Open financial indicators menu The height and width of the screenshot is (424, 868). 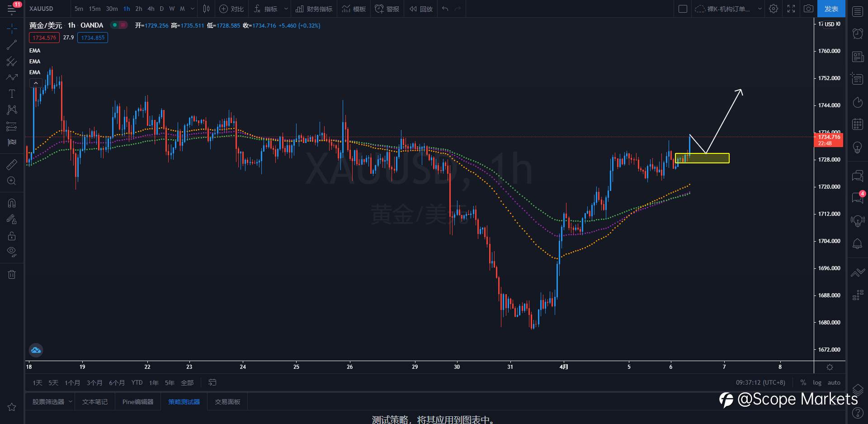click(x=314, y=9)
